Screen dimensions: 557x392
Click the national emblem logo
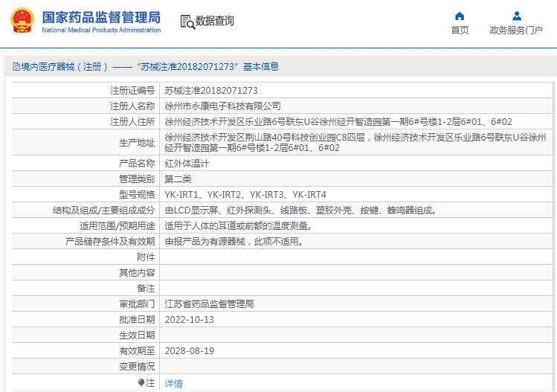click(x=22, y=20)
